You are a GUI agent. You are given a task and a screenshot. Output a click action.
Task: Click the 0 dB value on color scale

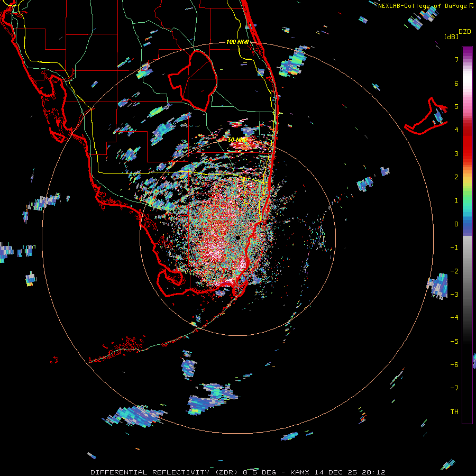[456, 224]
